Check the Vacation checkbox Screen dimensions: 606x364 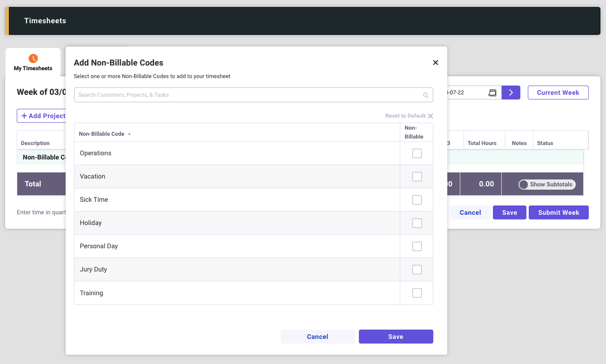[417, 177]
